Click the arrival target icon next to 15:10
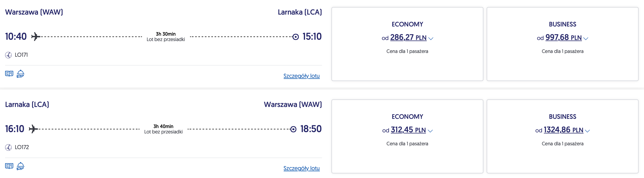644x178 pixels. tap(296, 37)
